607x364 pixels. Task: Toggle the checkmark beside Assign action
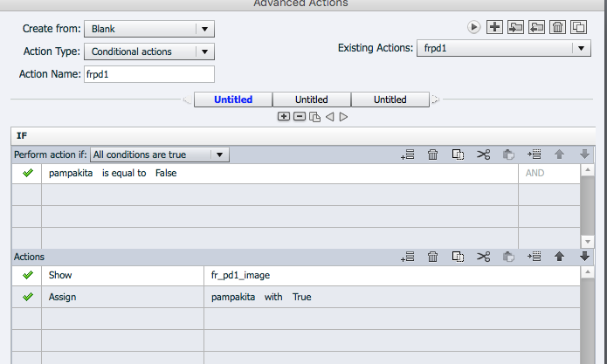(x=27, y=297)
